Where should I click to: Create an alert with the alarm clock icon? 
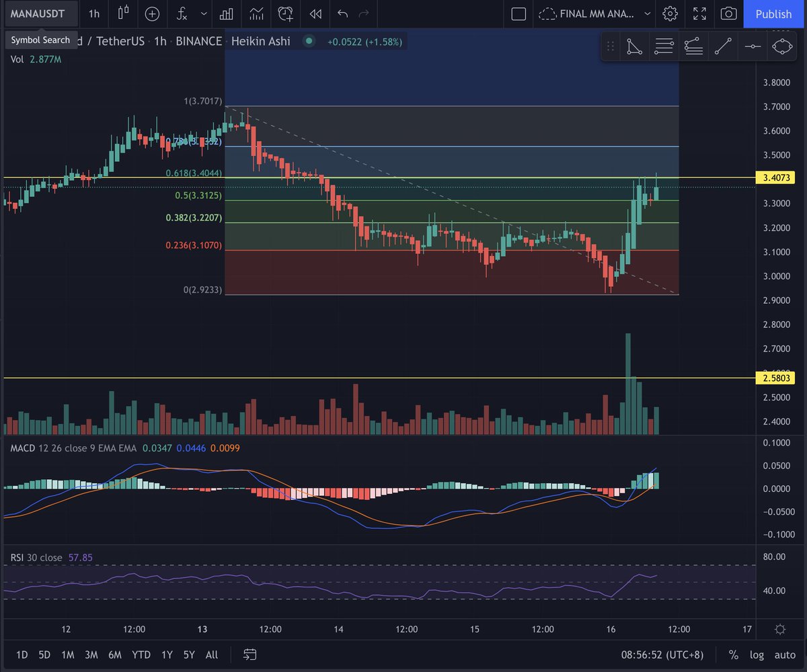[286, 13]
